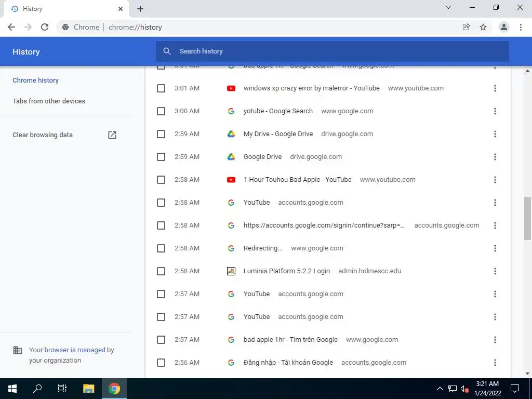Open the tab search chevron in title bar
This screenshot has width=532, height=399.
click(x=448, y=7)
